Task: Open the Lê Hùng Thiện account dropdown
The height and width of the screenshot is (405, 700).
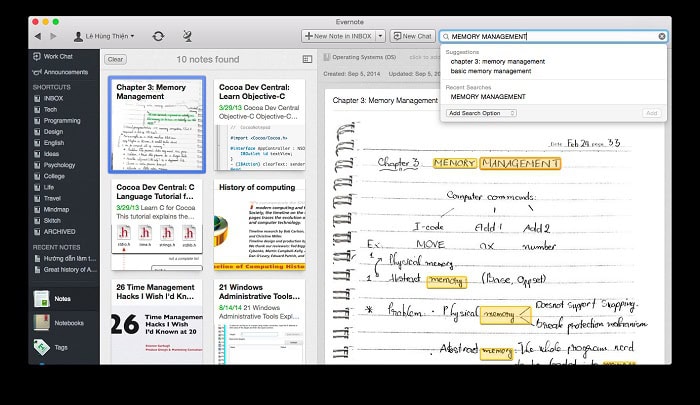Action: tap(105, 36)
